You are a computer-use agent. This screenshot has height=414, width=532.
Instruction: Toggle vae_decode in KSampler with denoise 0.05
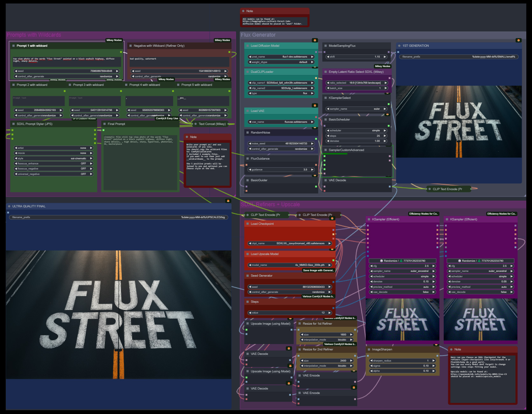[x=480, y=292]
